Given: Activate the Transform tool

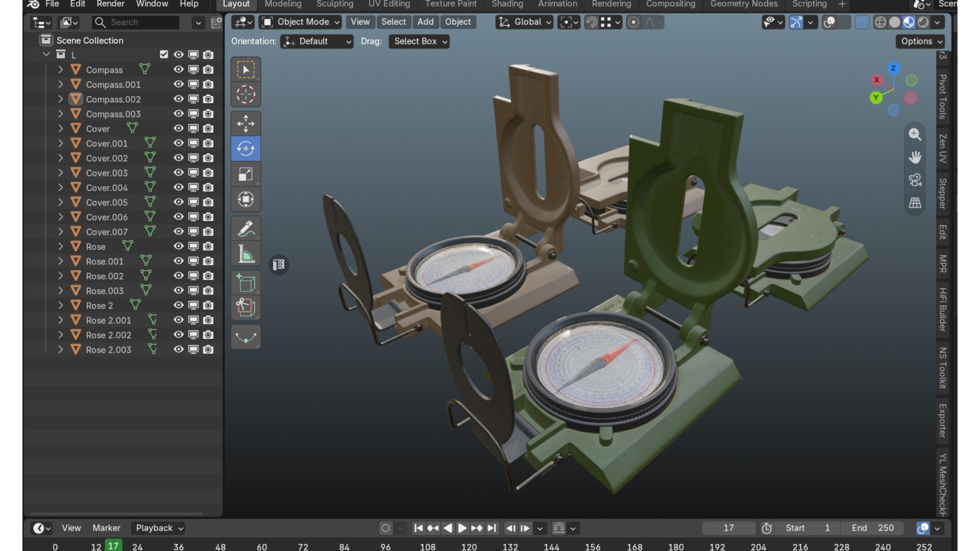Looking at the screenshot, I should 246,199.
